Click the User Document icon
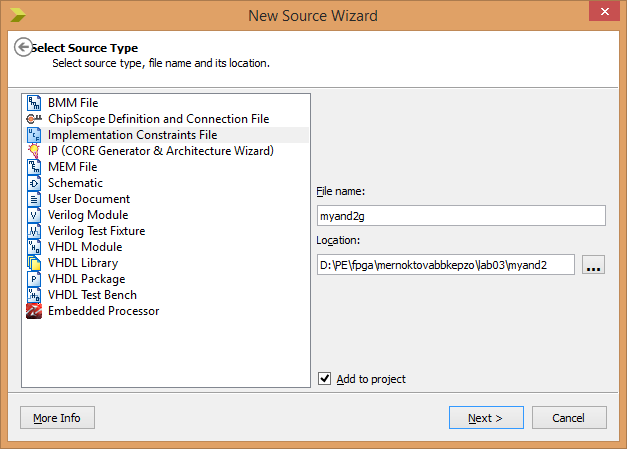The width and height of the screenshot is (627, 449). (x=34, y=199)
